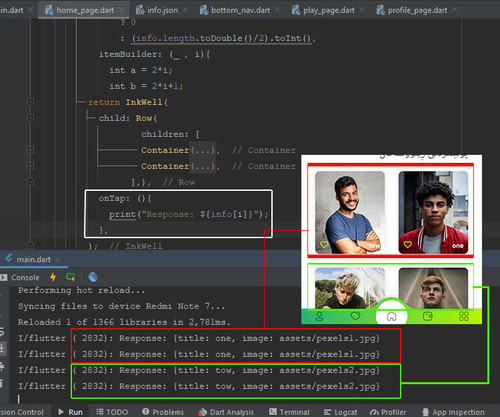This screenshot has height=417, width=500.
Task: Open the Version Control tool window
Action: (22, 412)
